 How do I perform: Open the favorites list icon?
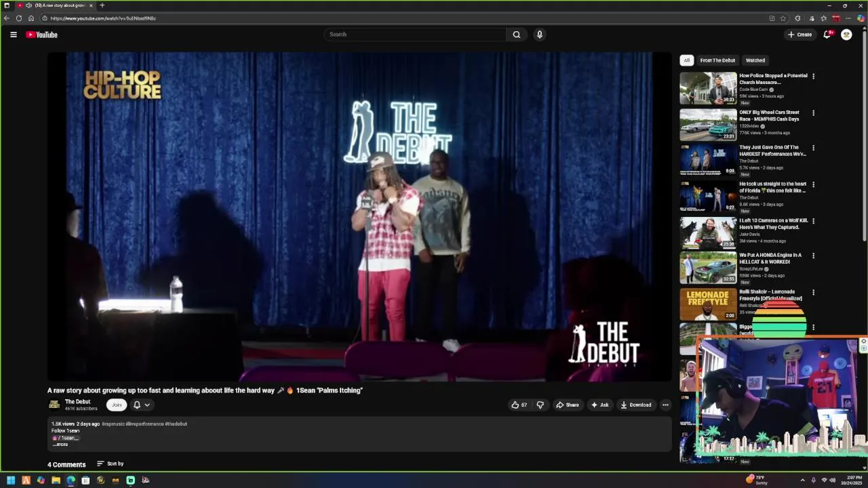coord(823,18)
